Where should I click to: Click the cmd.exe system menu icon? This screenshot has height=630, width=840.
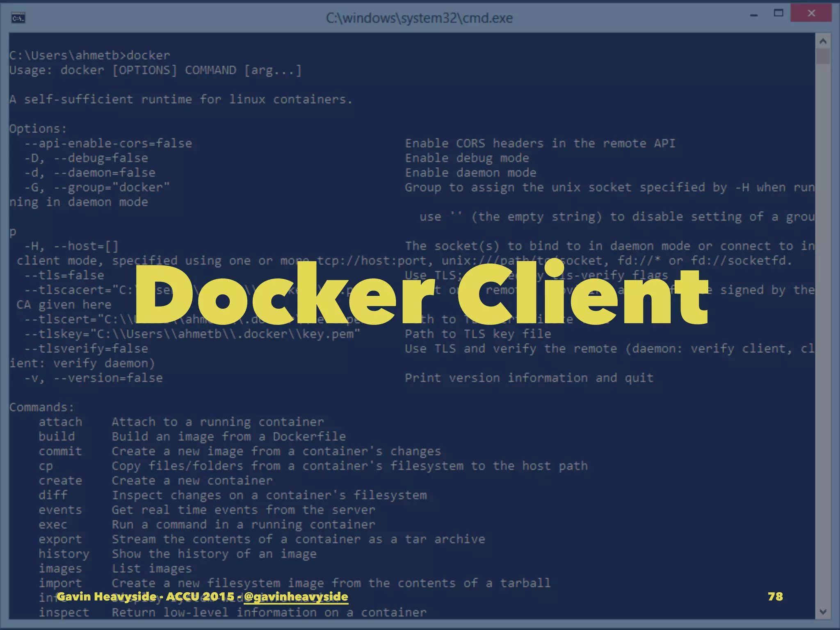(x=18, y=18)
